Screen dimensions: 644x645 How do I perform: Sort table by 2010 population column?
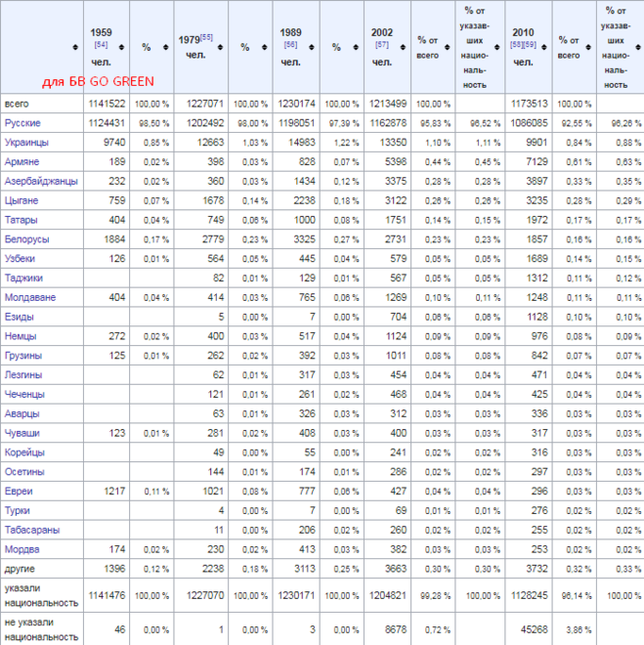point(544,47)
